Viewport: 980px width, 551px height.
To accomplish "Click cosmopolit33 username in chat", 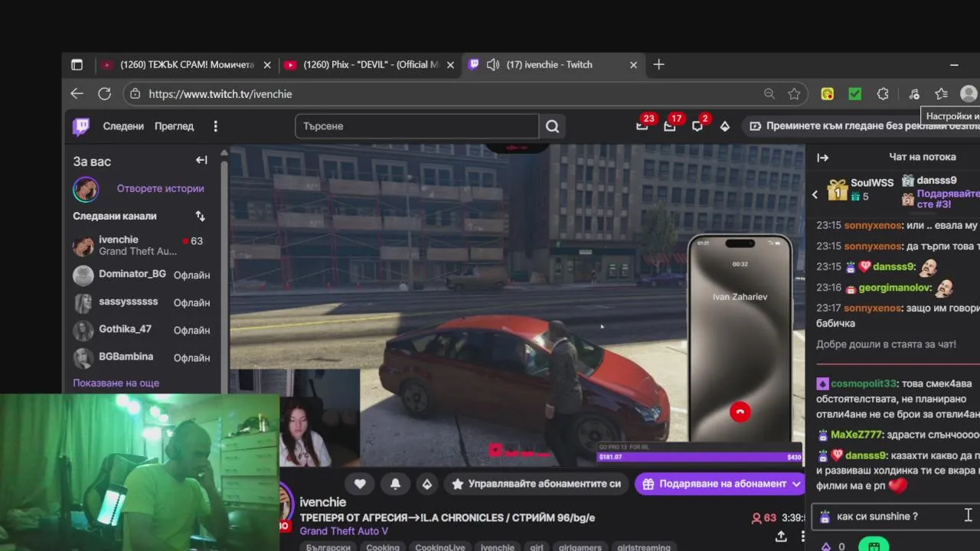I will [x=863, y=383].
